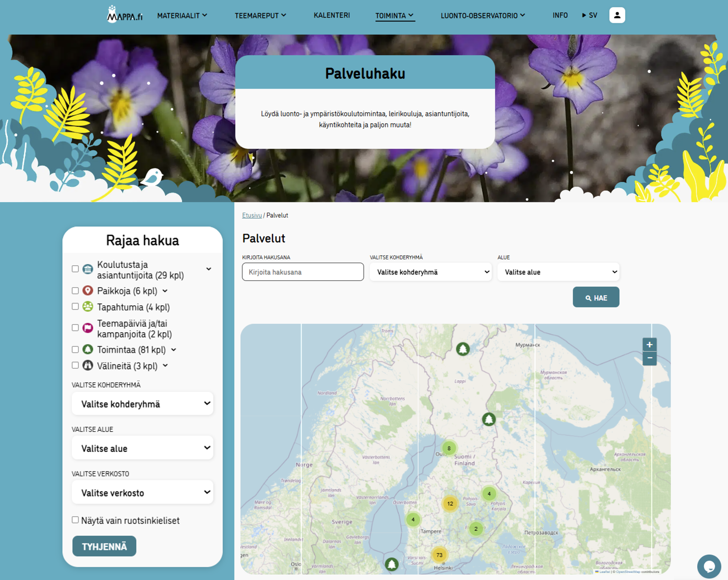Open the Materiaalit menu
728x580 pixels.
182,16
